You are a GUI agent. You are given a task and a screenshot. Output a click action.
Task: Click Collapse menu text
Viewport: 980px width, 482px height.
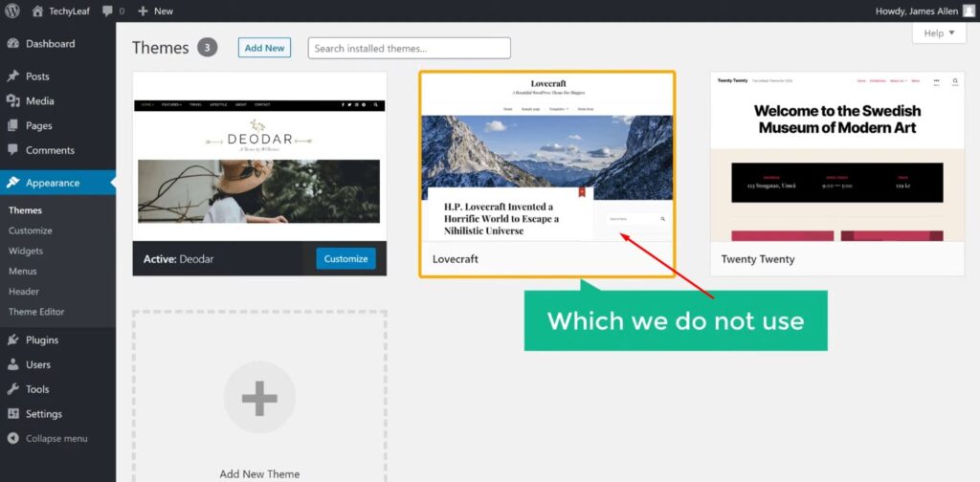click(x=56, y=438)
